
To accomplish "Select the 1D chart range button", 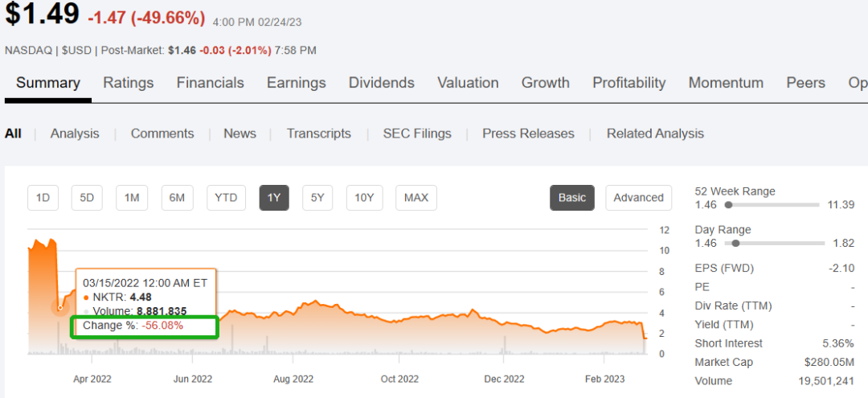I will point(43,198).
